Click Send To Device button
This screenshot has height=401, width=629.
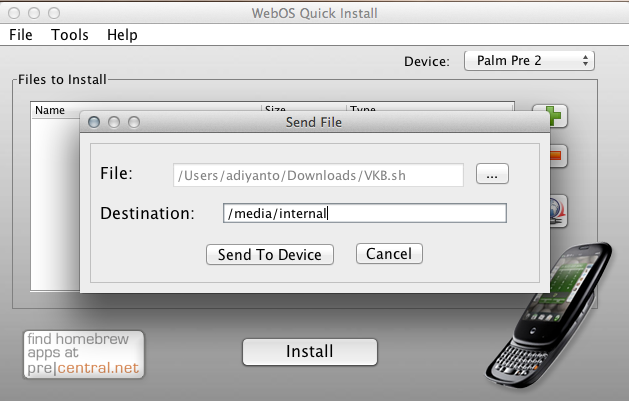click(269, 254)
